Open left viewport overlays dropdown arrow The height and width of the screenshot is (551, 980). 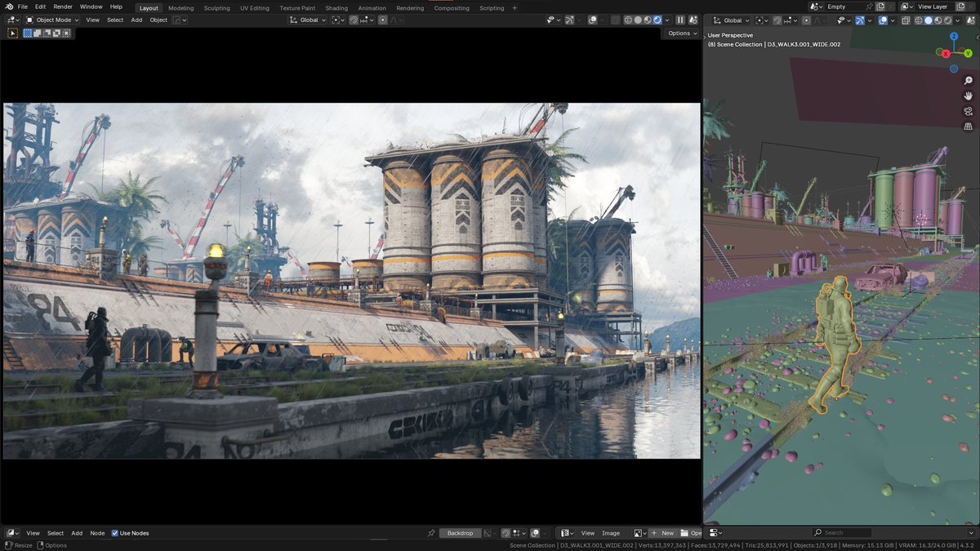click(602, 20)
